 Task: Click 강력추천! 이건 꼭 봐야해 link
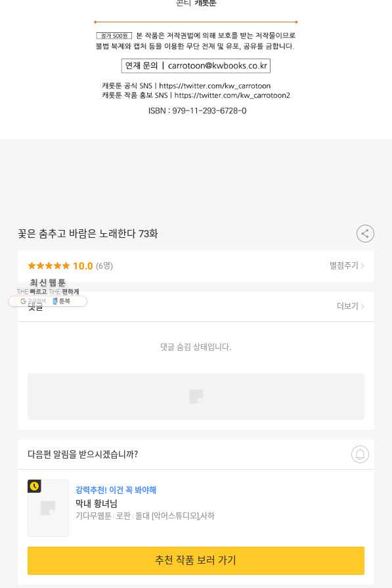[116, 489]
